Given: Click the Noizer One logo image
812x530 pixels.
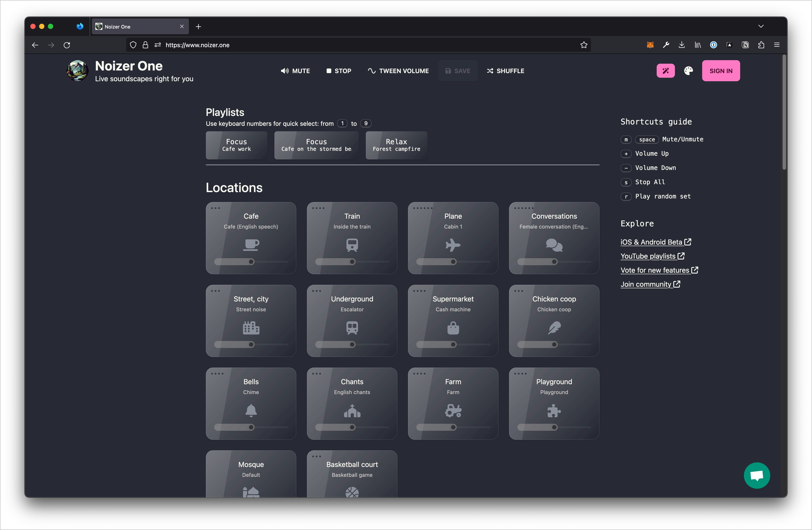Looking at the screenshot, I should [x=78, y=71].
